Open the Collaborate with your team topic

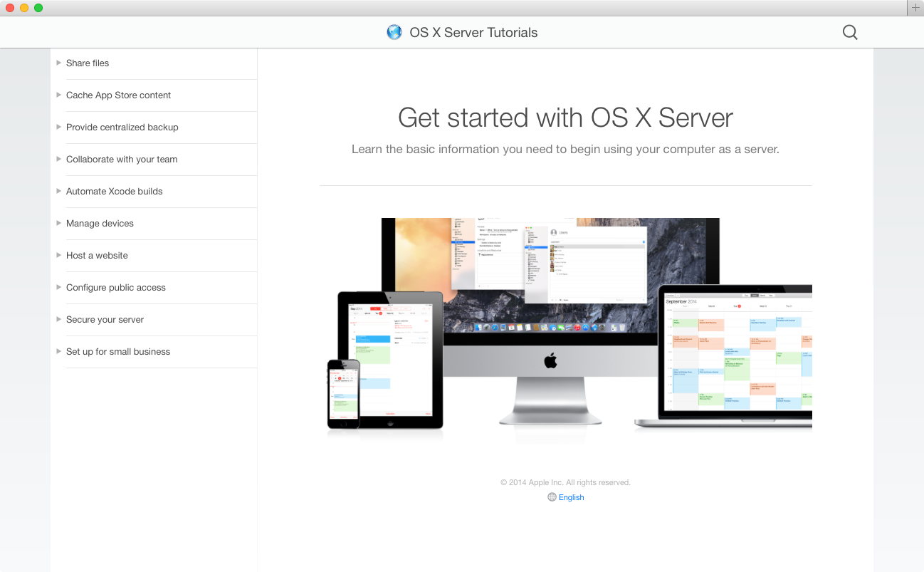pyautogui.click(x=122, y=160)
